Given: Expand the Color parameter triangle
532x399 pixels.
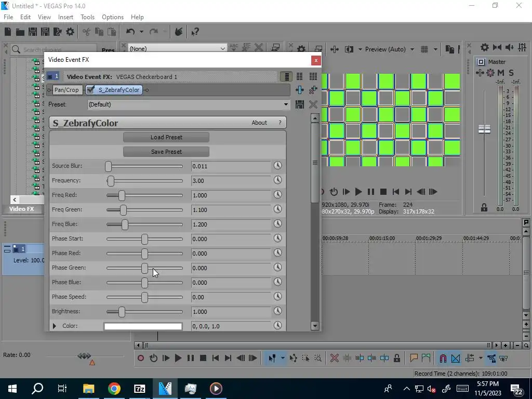Looking at the screenshot, I should (54, 326).
